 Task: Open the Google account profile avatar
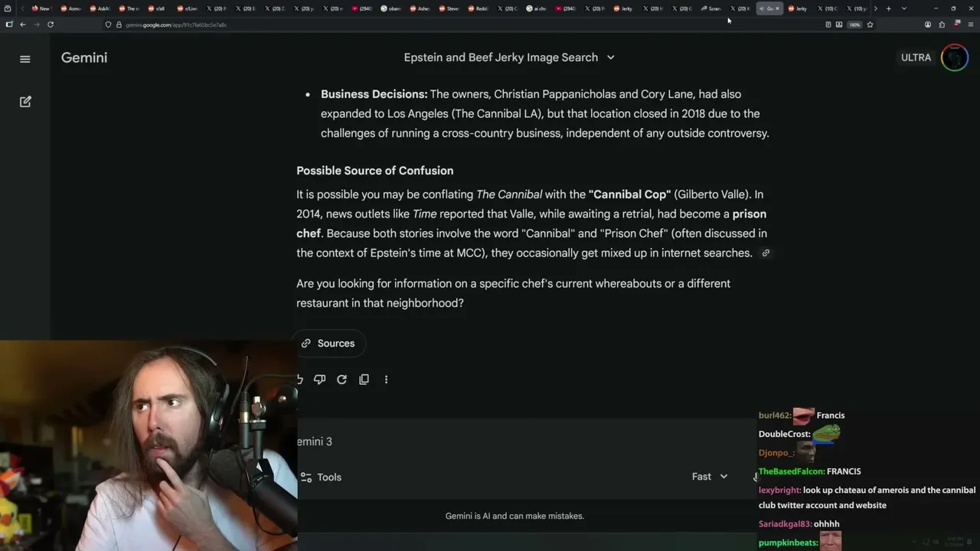(x=955, y=57)
